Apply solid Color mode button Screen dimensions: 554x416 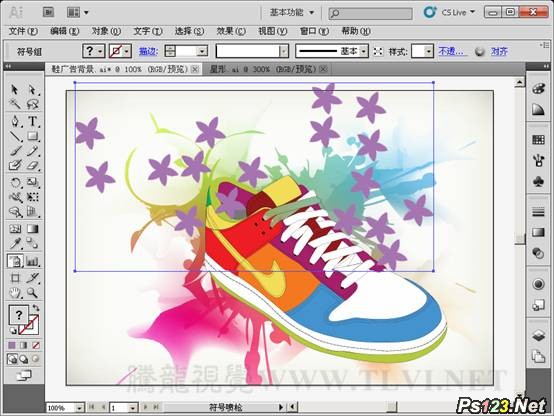[12, 345]
